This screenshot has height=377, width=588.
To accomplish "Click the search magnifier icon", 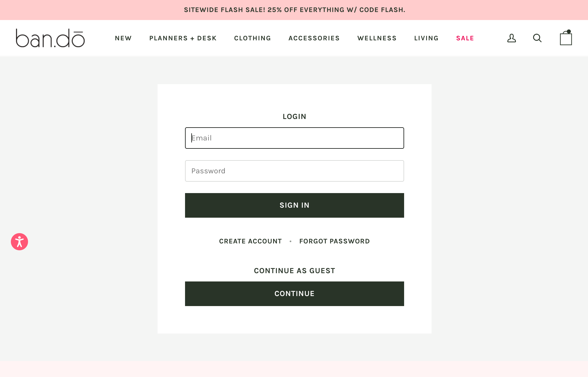I will pos(537,38).
